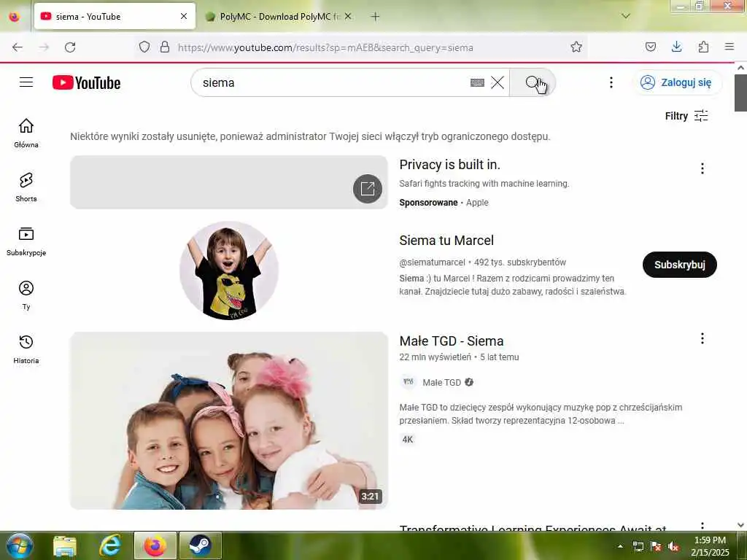Screen dimensions: 747x560
Task: Open the ad's external link icon
Action: point(368,189)
